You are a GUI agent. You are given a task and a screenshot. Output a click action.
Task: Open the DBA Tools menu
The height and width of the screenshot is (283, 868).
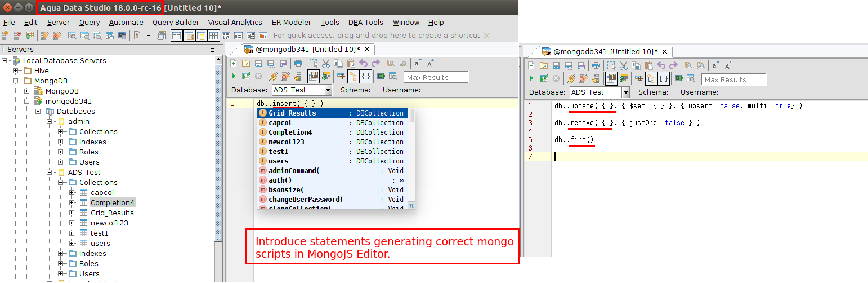365,23
